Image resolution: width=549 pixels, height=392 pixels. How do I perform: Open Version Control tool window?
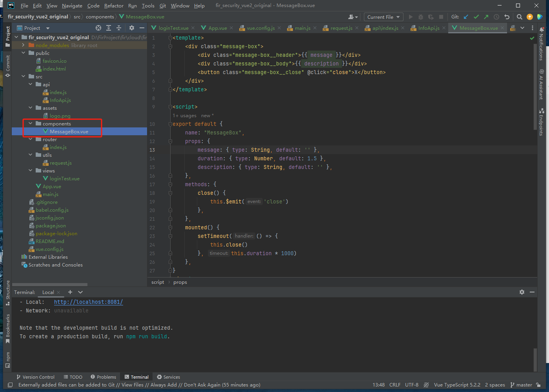(x=35, y=377)
